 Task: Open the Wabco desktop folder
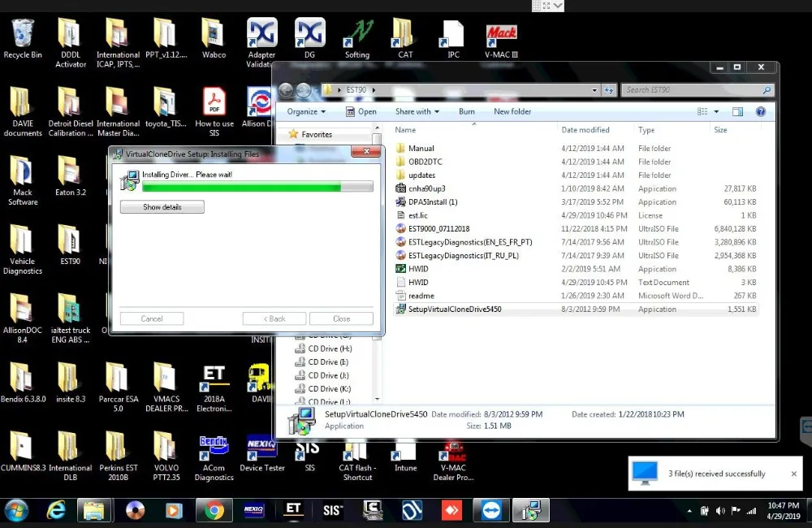click(x=214, y=39)
